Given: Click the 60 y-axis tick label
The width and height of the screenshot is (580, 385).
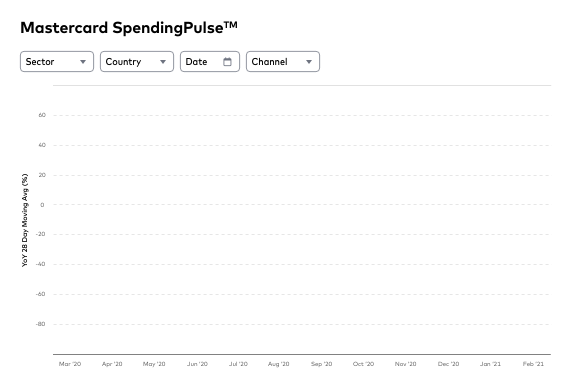Looking at the screenshot, I should tap(42, 115).
